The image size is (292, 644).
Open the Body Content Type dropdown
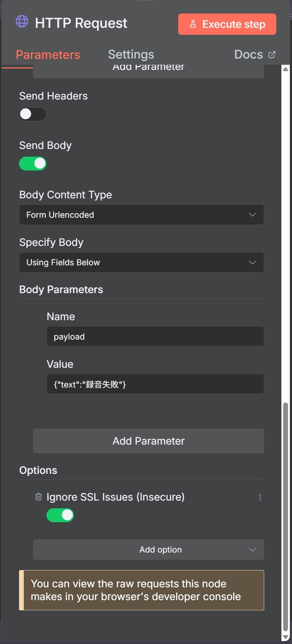point(141,215)
